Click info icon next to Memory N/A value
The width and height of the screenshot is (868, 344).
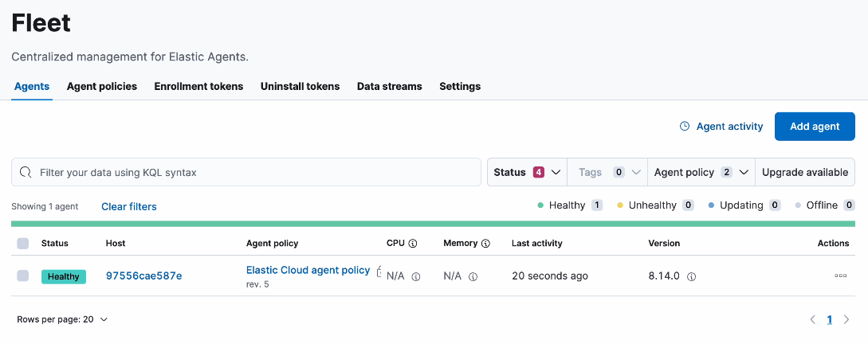(x=473, y=277)
